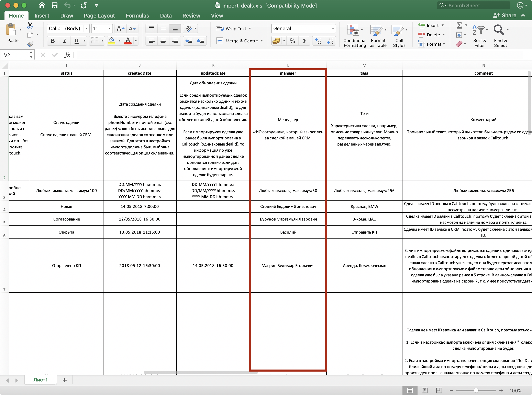This screenshot has height=395, width=532.
Task: Switch to Page Layout tab
Action: (99, 15)
